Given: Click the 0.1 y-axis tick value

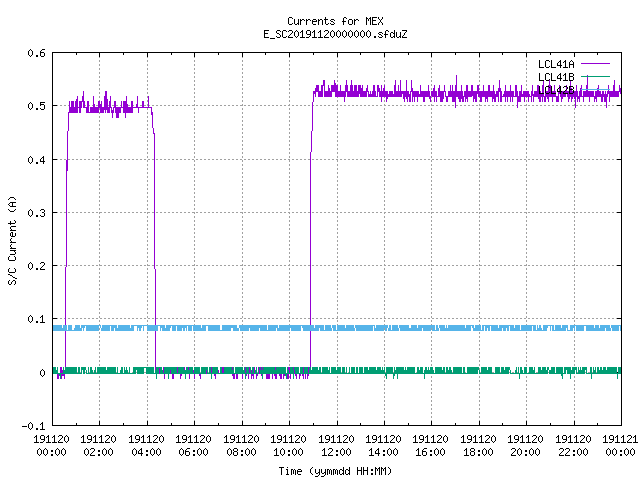Looking at the screenshot, I should point(36,319).
